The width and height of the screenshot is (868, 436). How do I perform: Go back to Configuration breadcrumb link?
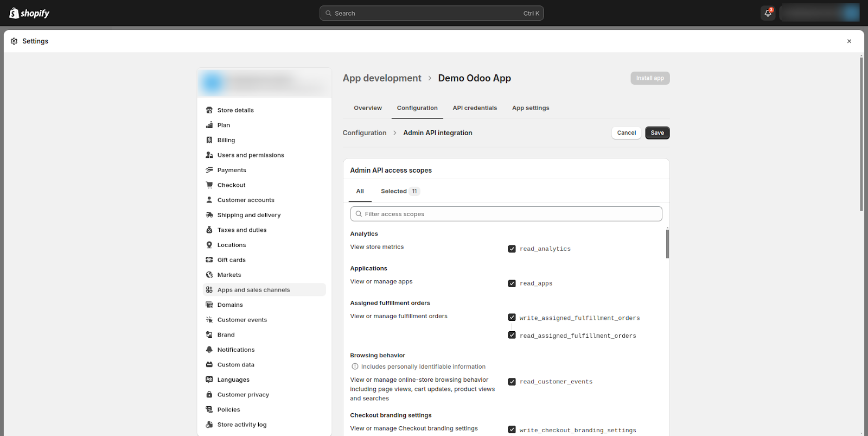(x=365, y=133)
